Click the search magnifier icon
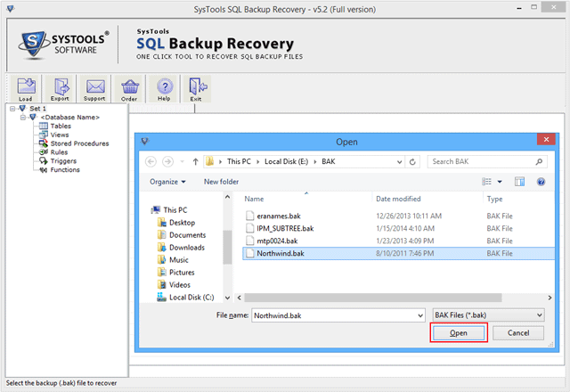 pyautogui.click(x=539, y=161)
